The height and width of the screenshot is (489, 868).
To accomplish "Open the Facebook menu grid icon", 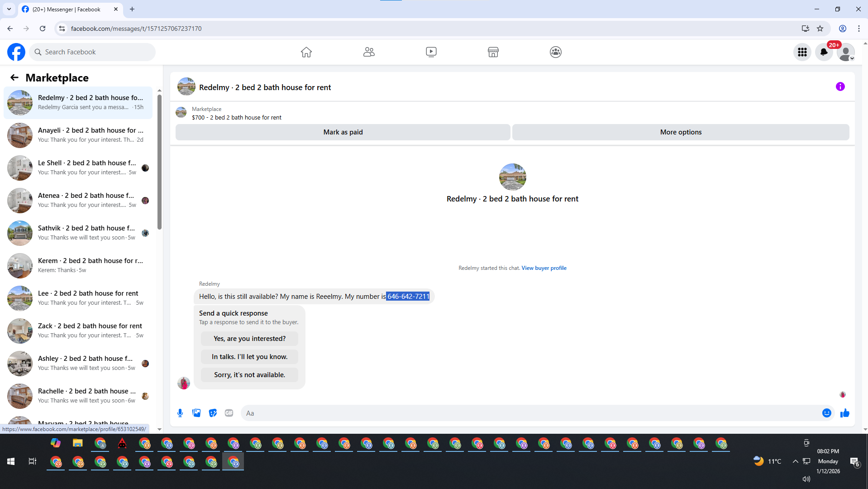I will tap(802, 52).
